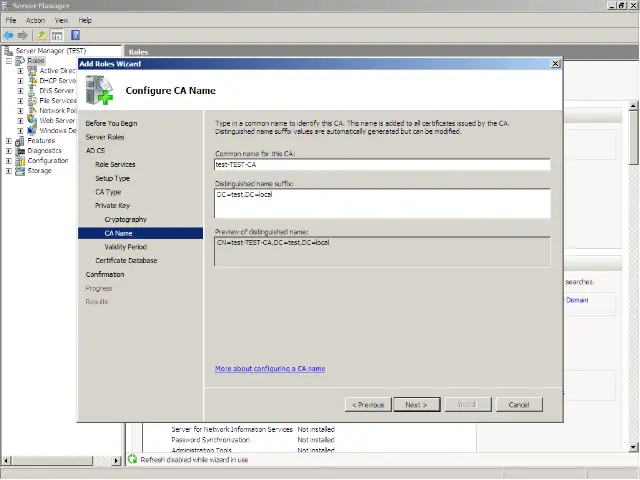Click the blue Help toolbar icon
The height and width of the screenshot is (480, 640).
click(75, 35)
